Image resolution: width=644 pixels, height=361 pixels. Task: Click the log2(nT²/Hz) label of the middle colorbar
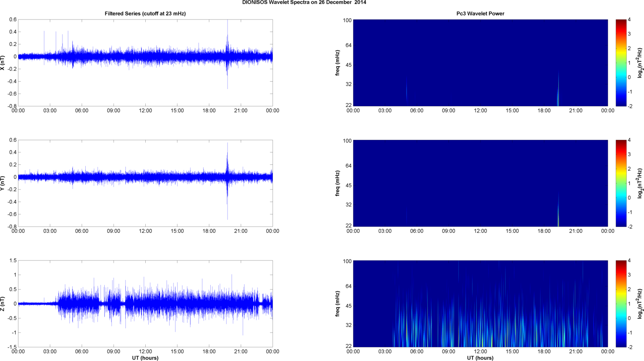pyautogui.click(x=640, y=183)
